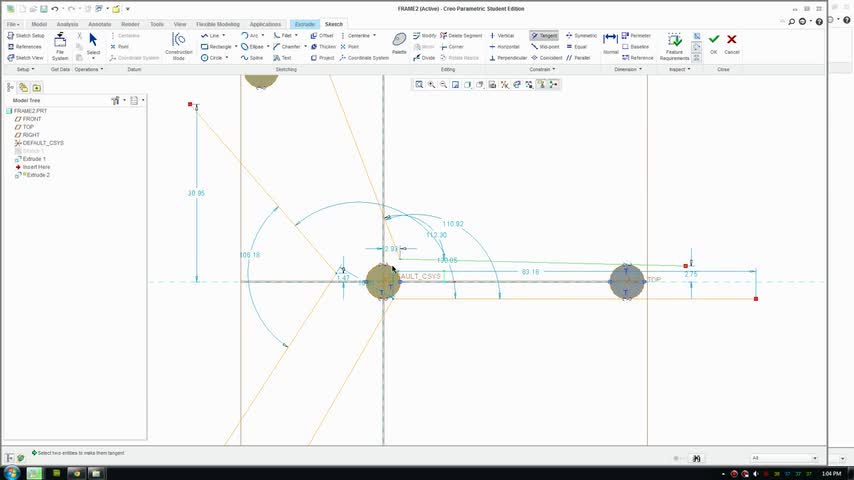Open the selection filter combo box
Screen dimensions: 854x480
pos(784,458)
